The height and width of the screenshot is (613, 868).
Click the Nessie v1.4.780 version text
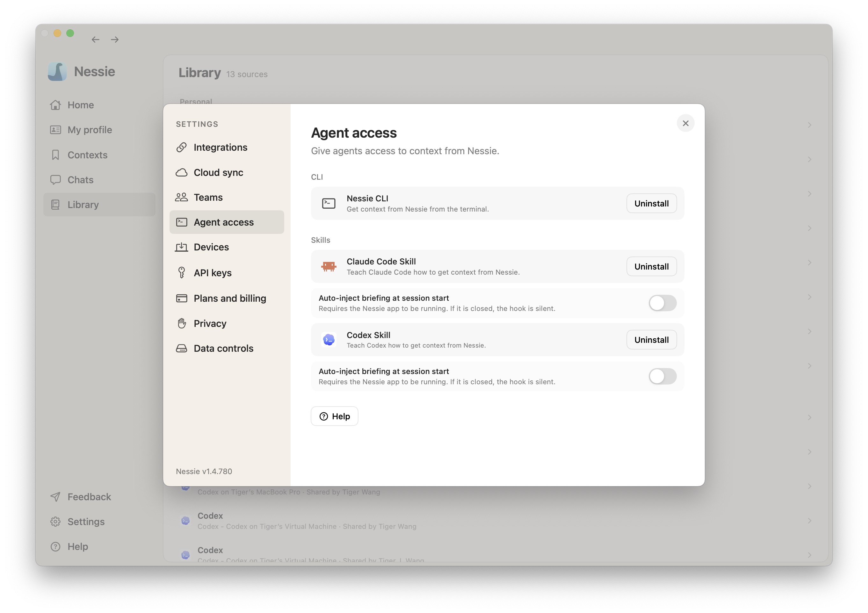204,471
